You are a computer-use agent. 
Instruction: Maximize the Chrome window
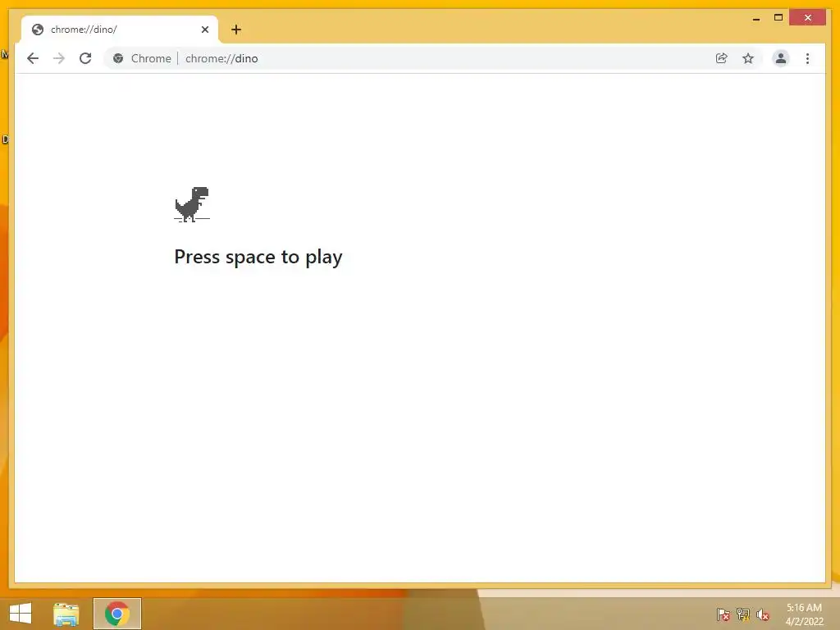coord(778,18)
